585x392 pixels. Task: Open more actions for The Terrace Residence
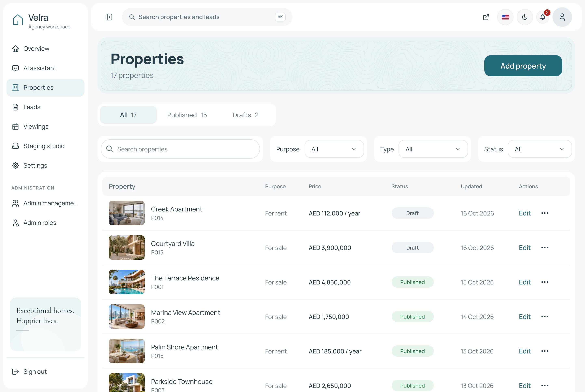click(545, 282)
